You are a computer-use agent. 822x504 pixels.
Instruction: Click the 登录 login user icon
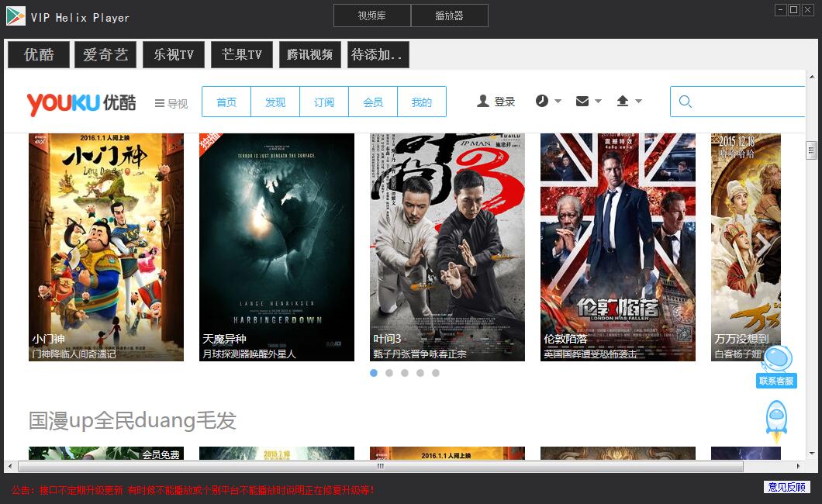pos(483,101)
